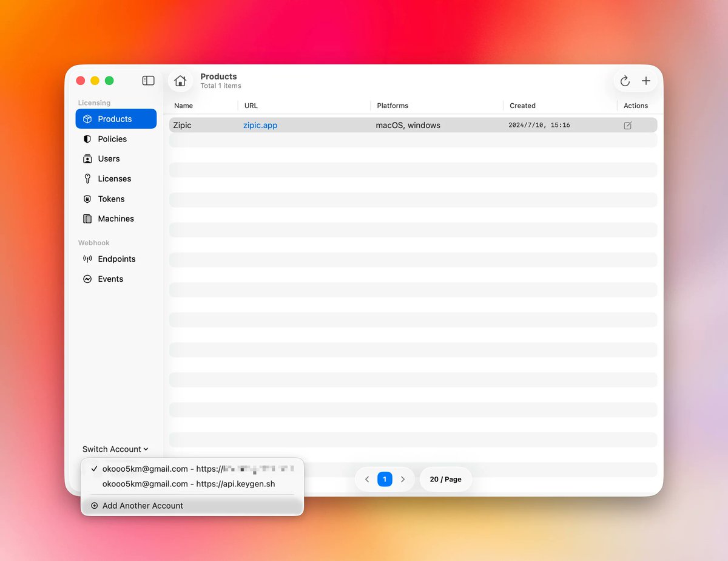Change the 20 / Page size selector

[445, 479]
